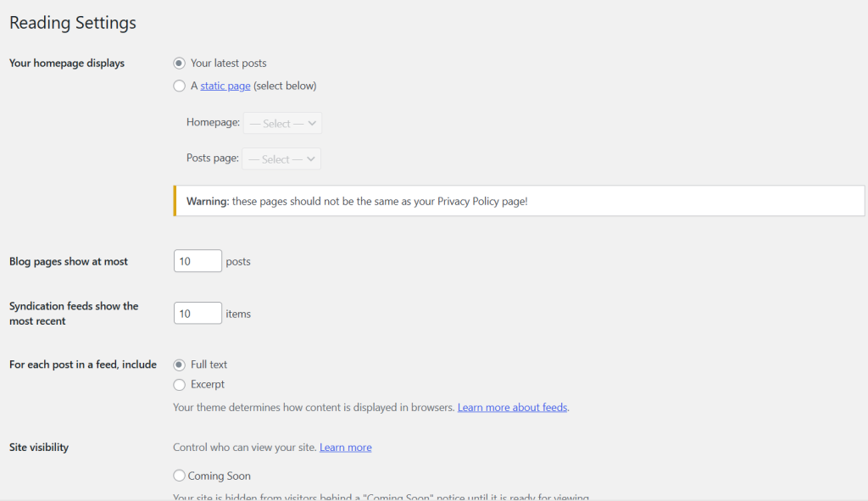Click the Privacy Policy warning notice box

pos(520,201)
